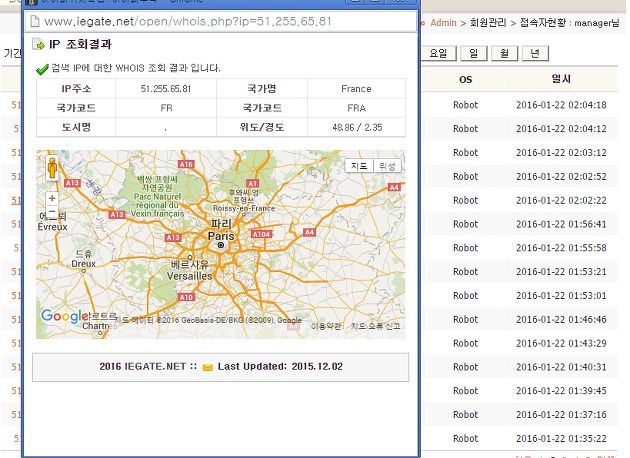Open Admin breadcrumb link
This screenshot has width=630, height=458.
[x=444, y=23]
